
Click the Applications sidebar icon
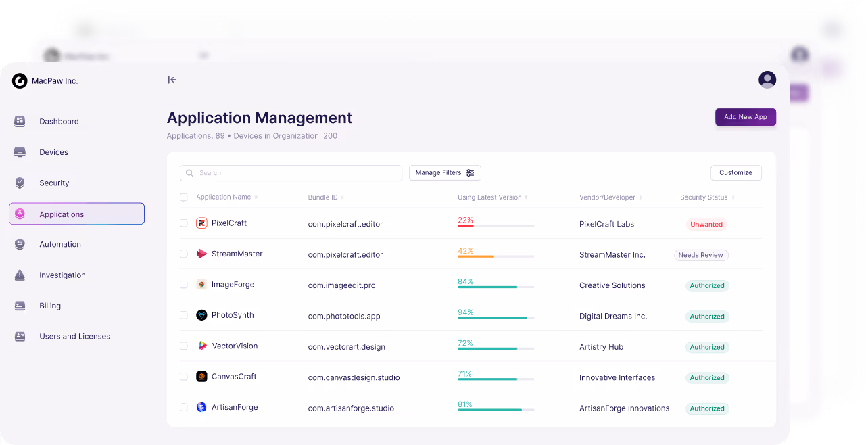click(x=20, y=214)
